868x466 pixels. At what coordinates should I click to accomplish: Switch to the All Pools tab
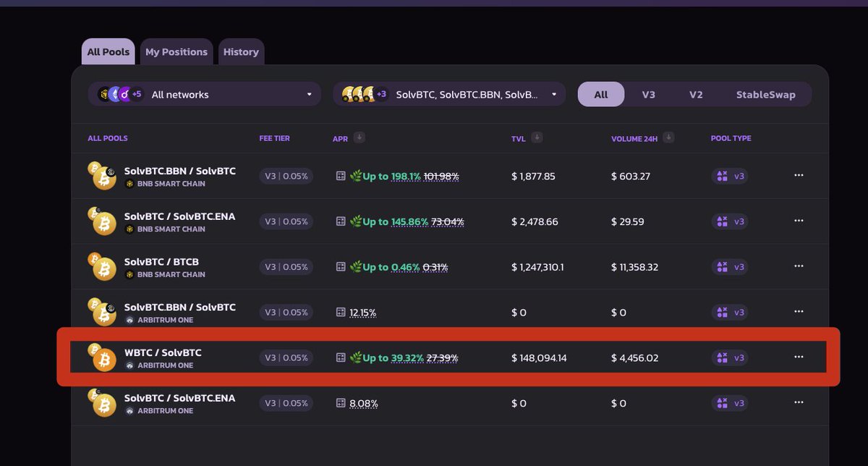[109, 52]
